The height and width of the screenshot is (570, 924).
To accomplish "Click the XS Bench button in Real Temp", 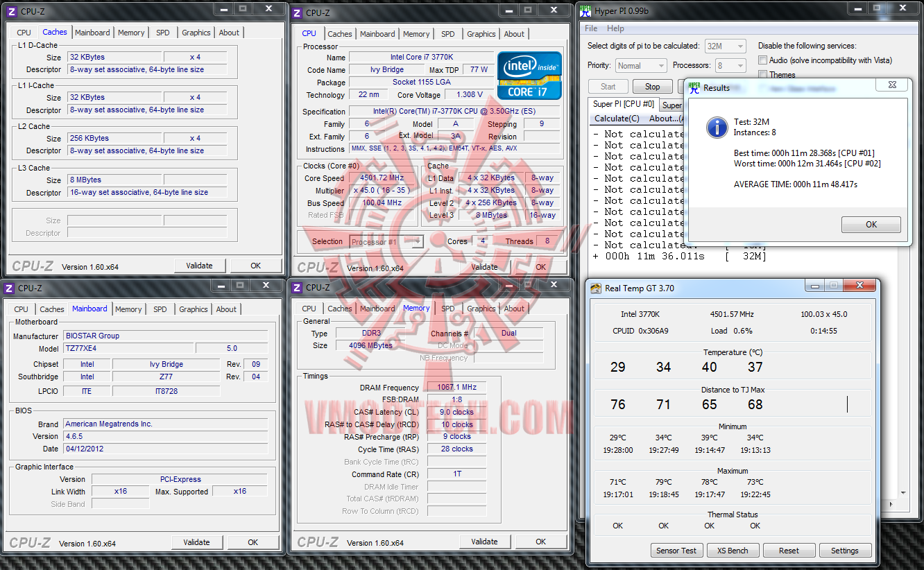I will point(733,551).
